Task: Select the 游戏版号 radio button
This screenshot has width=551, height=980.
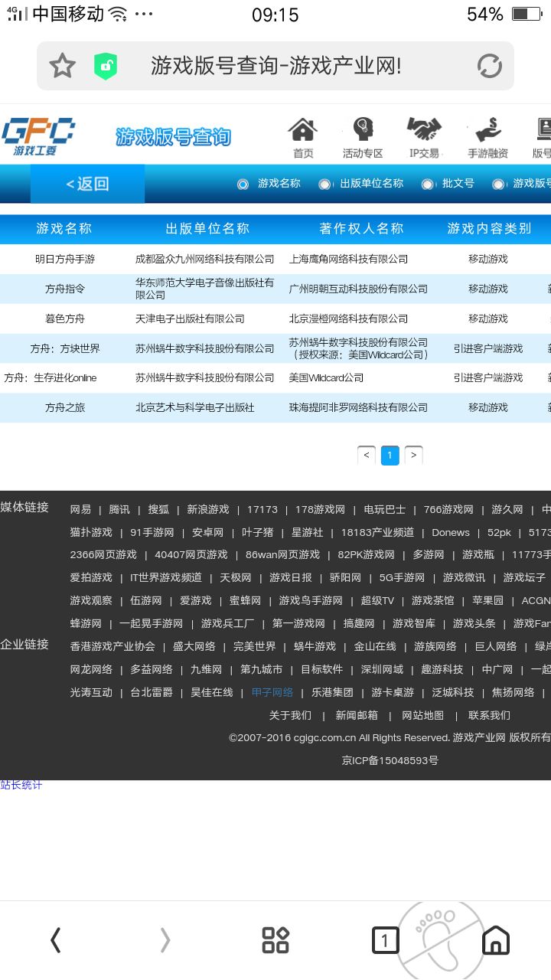Action: 498,184
